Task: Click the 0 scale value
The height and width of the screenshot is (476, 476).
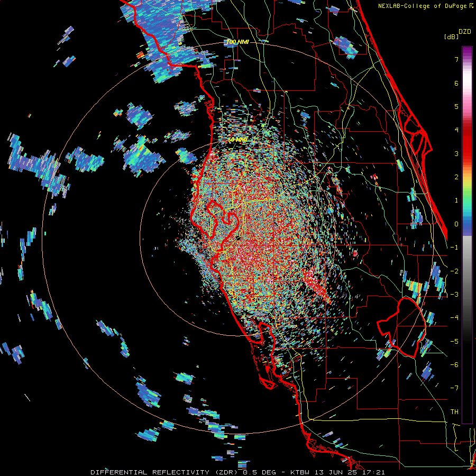Action: [x=456, y=224]
